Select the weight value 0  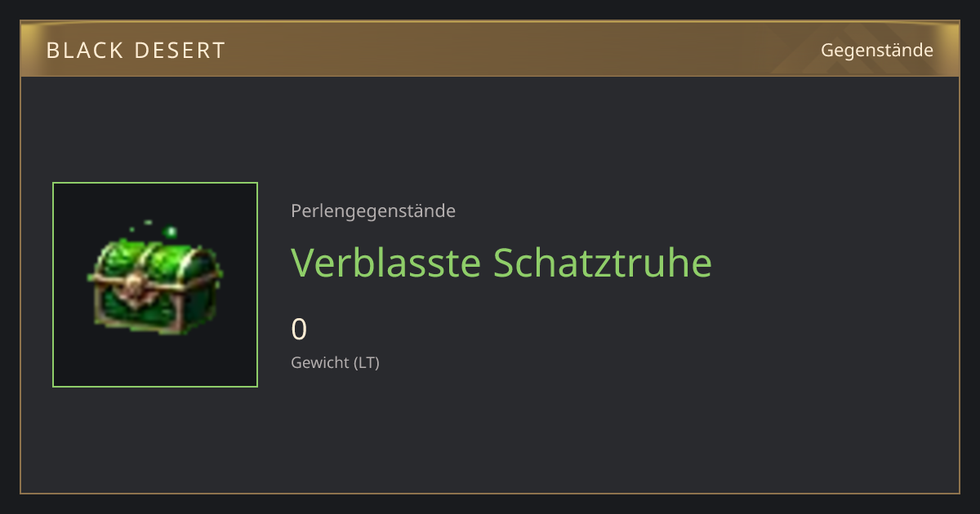click(x=299, y=330)
